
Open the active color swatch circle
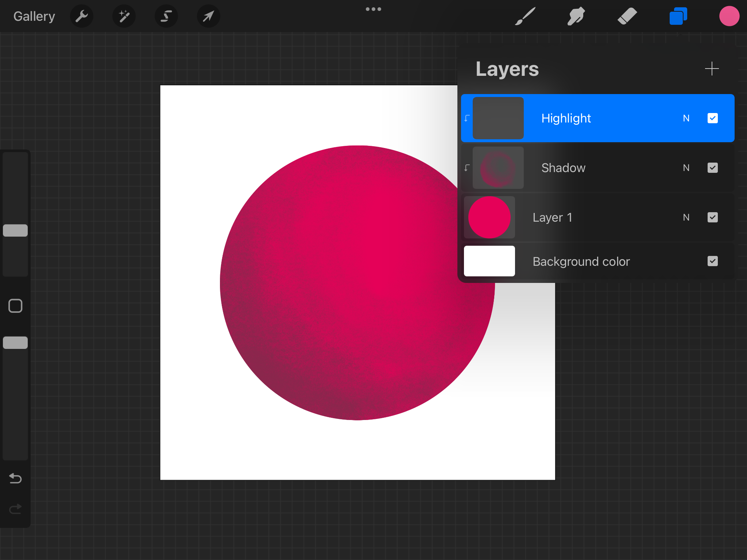(x=729, y=16)
